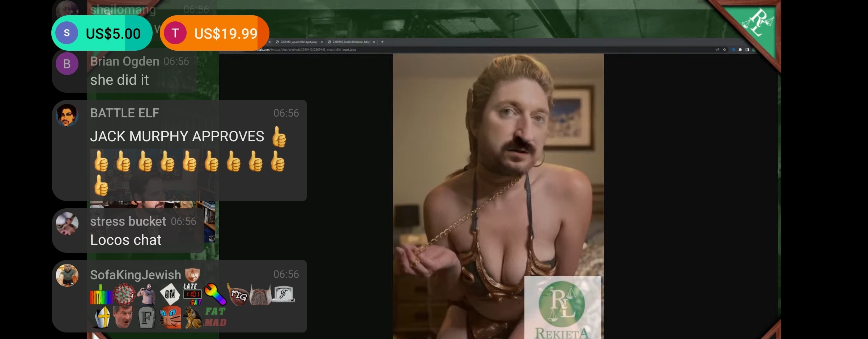The height and width of the screenshot is (339, 868).
Task: Tap the FAT MAD text emote
Action: click(216, 317)
